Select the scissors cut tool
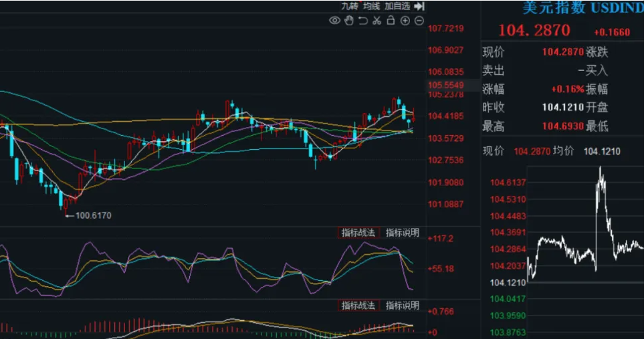Screen dimensions: 644x339 click(x=377, y=21)
